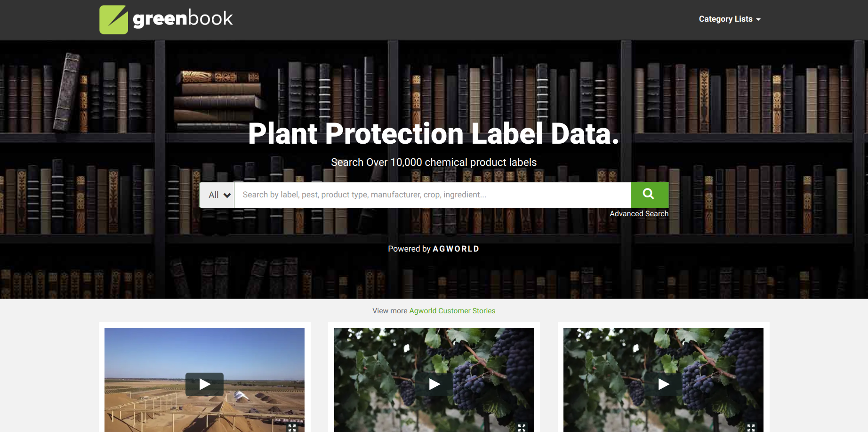Play the middle grape vineyard video
868x432 pixels.
click(434, 384)
